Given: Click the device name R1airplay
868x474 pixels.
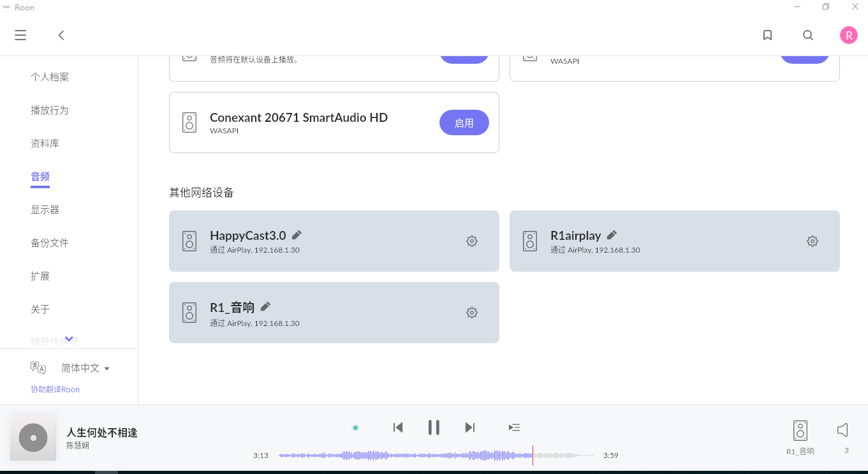Looking at the screenshot, I should [x=576, y=235].
